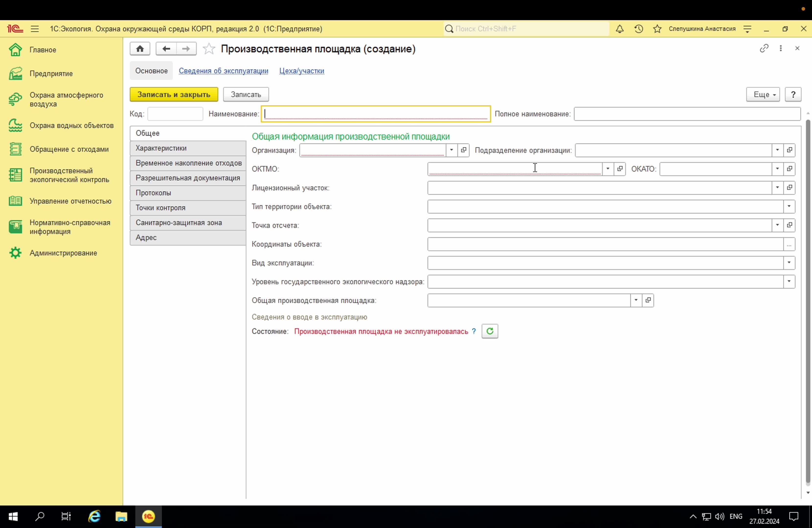
Task: Expand the Точка отсчета dropdown
Action: point(777,225)
